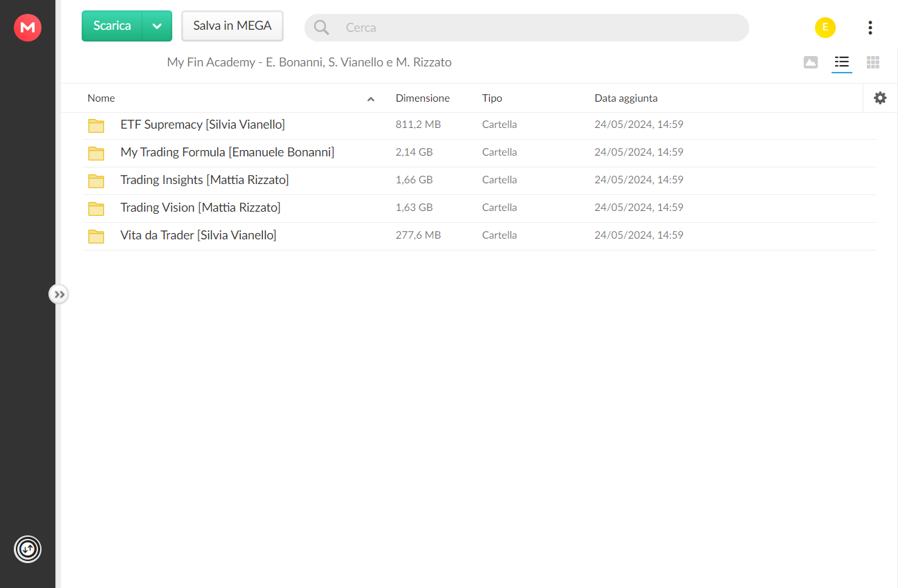898x588 pixels.
Task: Sort by Tipo column header
Action: click(492, 98)
